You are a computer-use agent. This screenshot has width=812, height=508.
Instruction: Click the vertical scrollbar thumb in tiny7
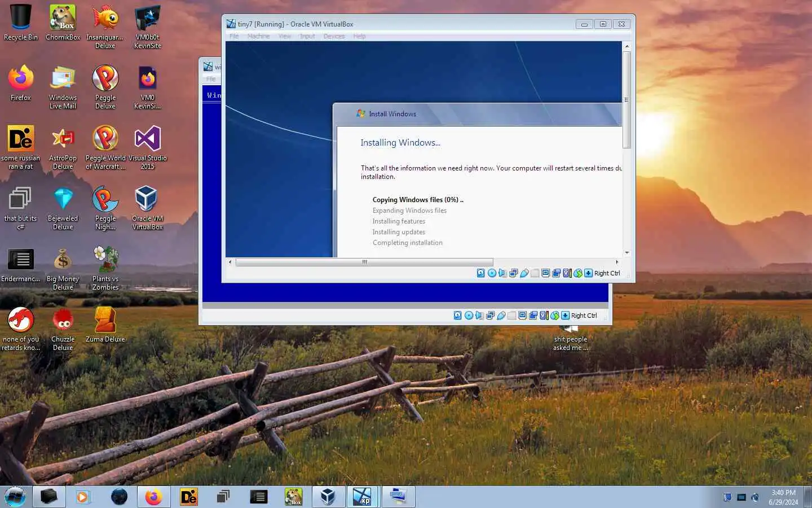626,100
